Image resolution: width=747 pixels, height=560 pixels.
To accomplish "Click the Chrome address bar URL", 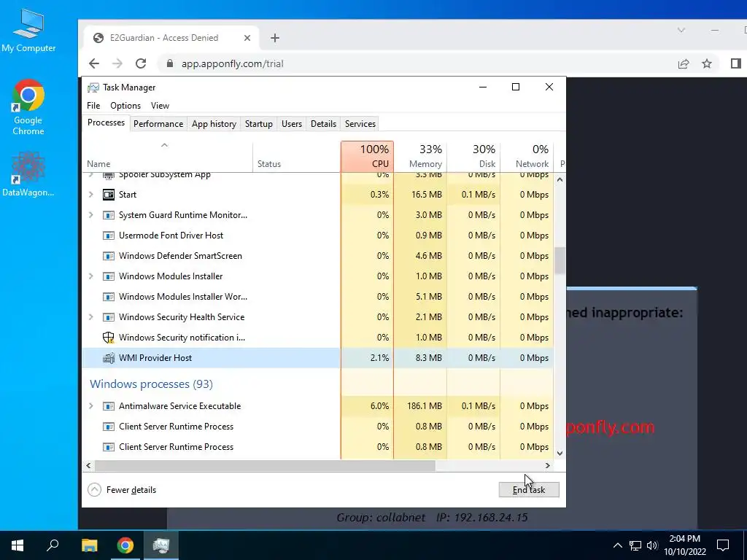I will click(x=233, y=63).
